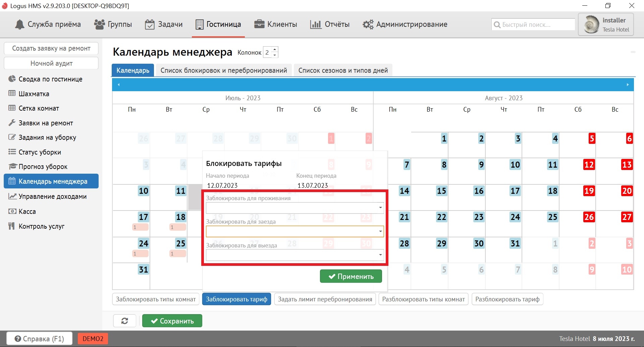Screen dimensions: 644x347
Task: Click the Разблокировать тариф button
Action: (507, 299)
